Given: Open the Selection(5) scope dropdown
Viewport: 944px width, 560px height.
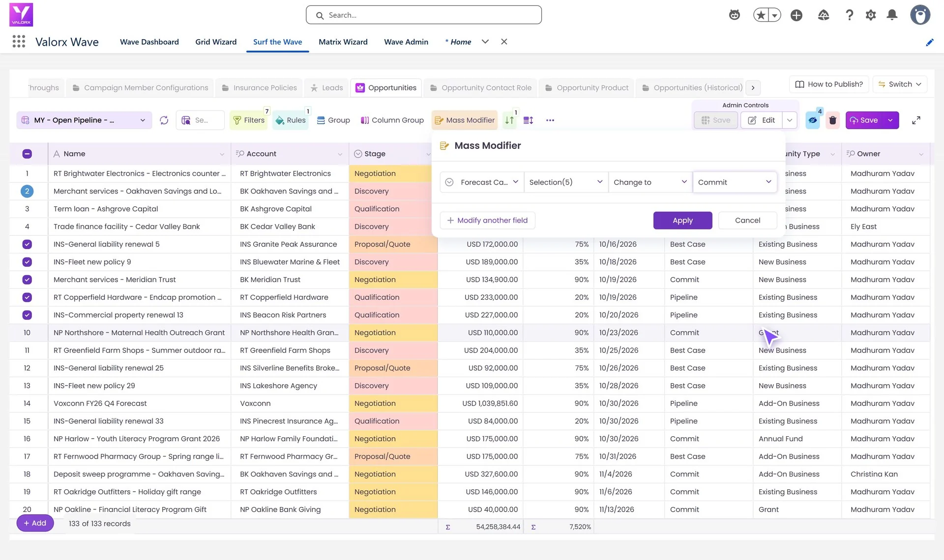Looking at the screenshot, I should pos(566,182).
